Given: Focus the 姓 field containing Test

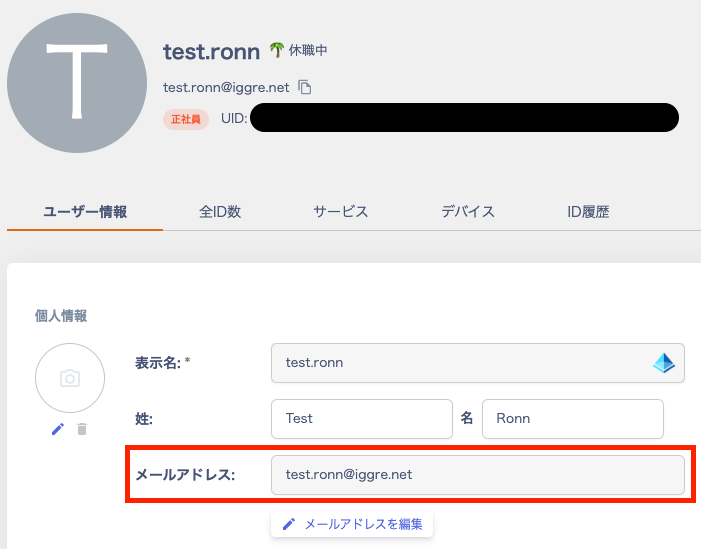Looking at the screenshot, I should tap(361, 419).
